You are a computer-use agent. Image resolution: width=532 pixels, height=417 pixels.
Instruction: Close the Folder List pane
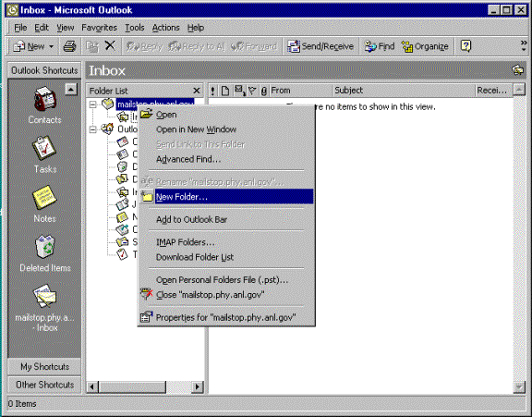(x=196, y=91)
